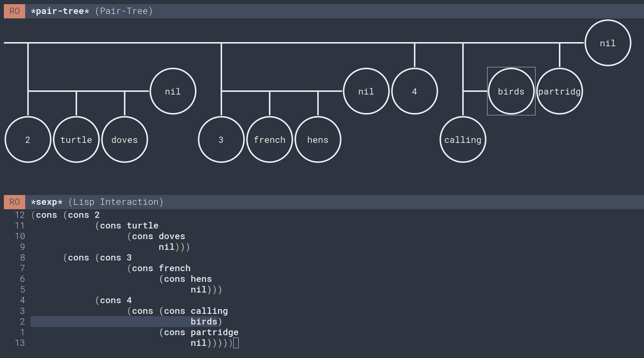Click the number '3' after cons in the code
Image resolution: width=644 pixels, height=358 pixels.
(129, 258)
